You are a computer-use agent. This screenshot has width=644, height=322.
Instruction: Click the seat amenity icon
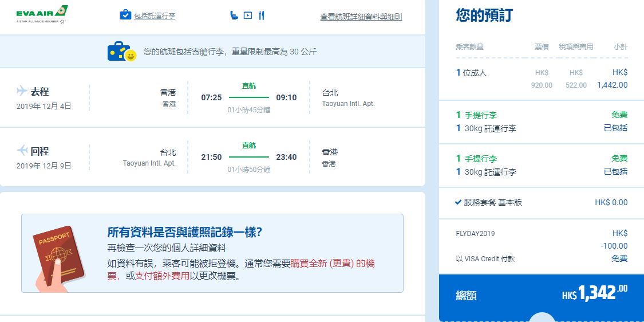pos(234,15)
